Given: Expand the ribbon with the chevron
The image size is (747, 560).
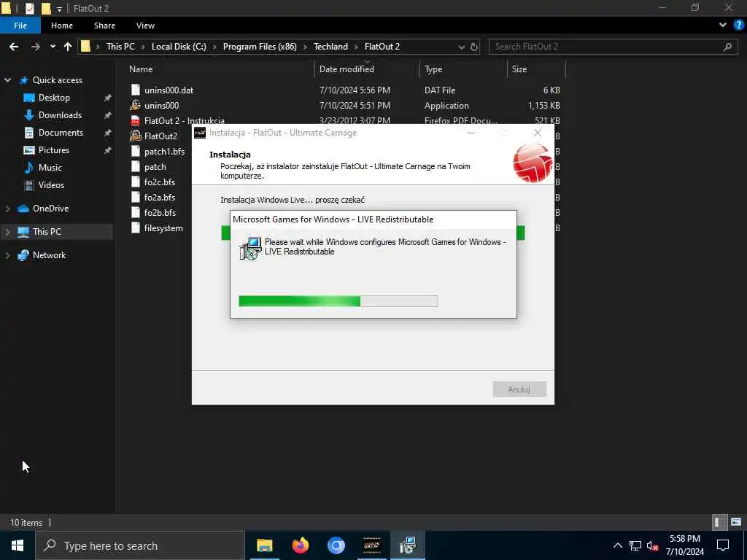Looking at the screenshot, I should (723, 26).
